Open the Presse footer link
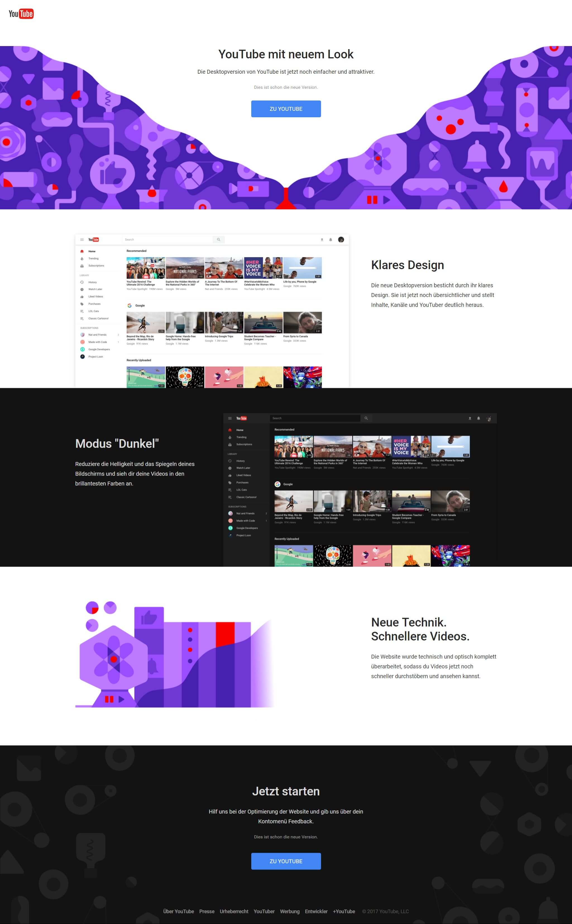Screen dimensions: 572x924 (x=207, y=911)
